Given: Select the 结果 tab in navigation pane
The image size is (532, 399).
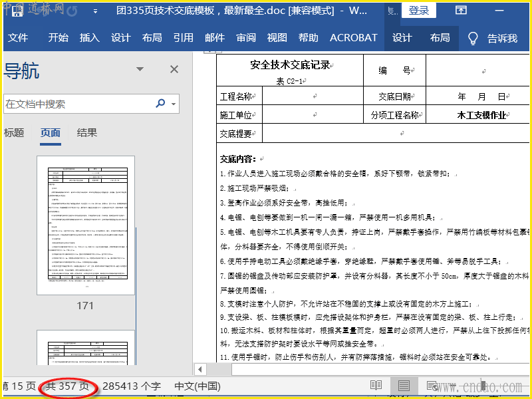Looking at the screenshot, I should coord(87,133).
